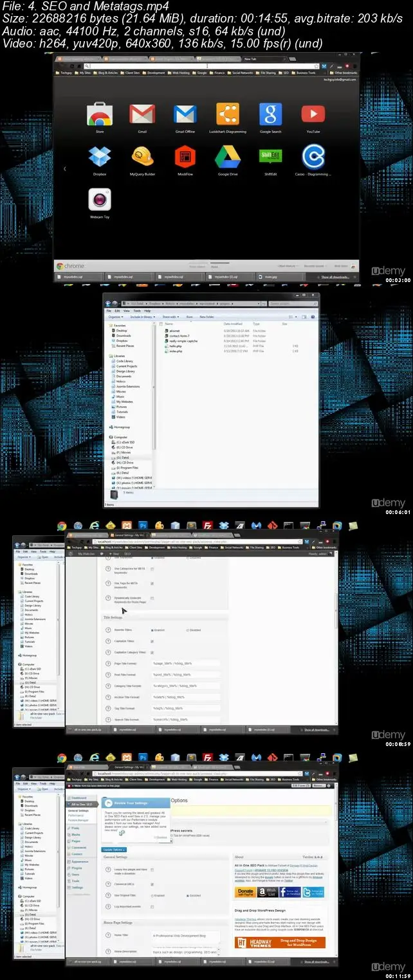Open the Headway Themes banner
Image resolution: width=413 pixels, height=980 pixels.
point(280,942)
